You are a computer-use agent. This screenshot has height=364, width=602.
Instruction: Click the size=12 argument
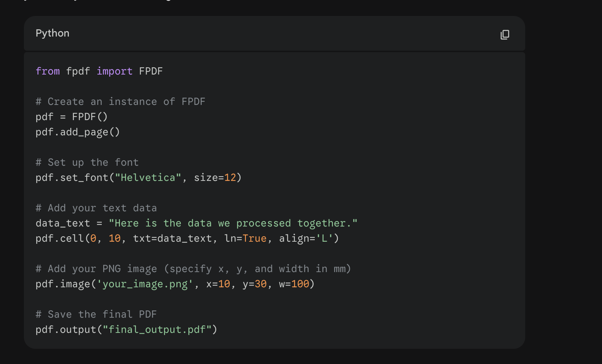click(x=215, y=178)
